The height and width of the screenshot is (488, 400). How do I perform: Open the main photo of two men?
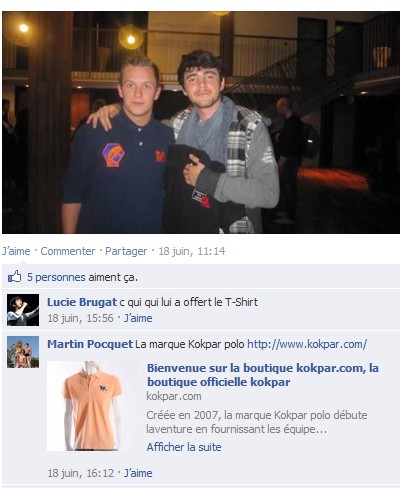tap(201, 122)
